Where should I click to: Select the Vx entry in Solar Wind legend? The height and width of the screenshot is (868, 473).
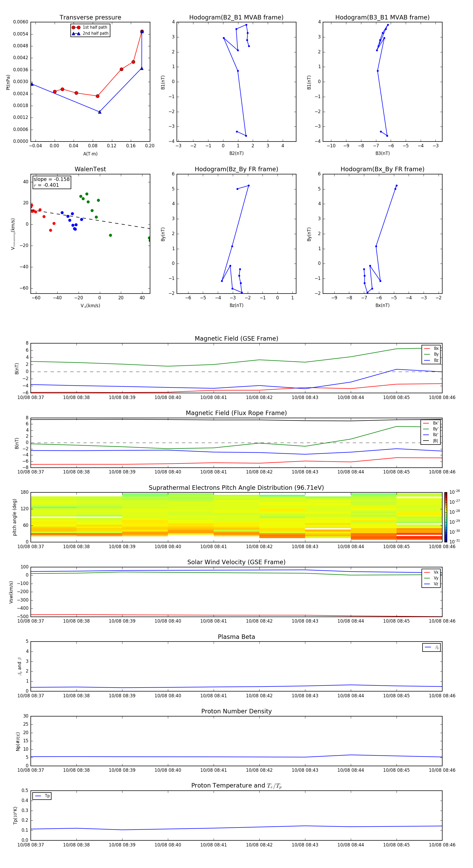431,573
